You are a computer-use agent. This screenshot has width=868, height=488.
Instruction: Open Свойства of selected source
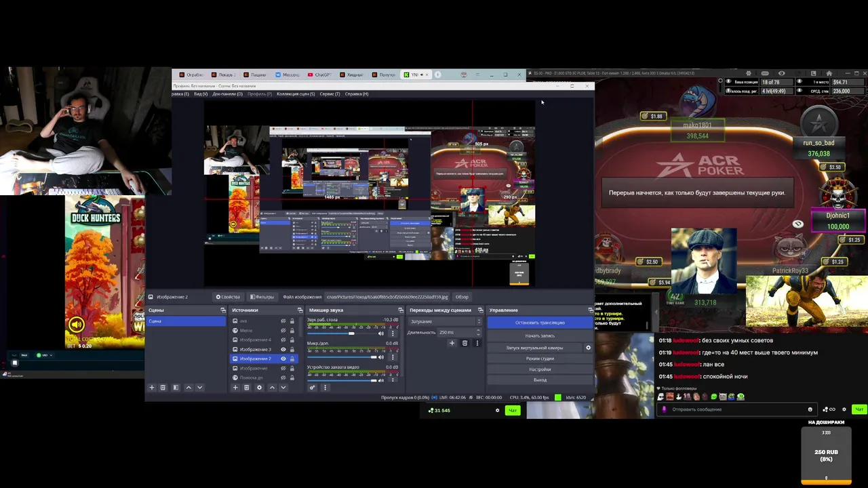tap(228, 297)
